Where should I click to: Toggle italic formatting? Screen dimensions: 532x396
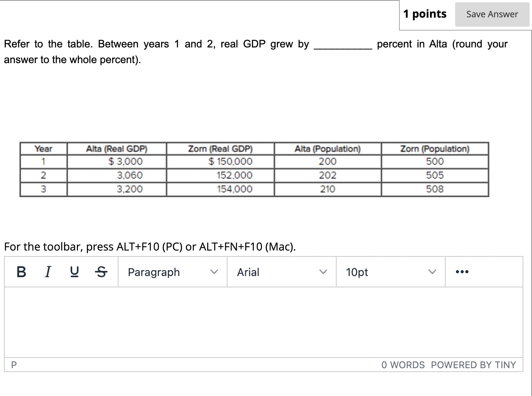pos(47,272)
